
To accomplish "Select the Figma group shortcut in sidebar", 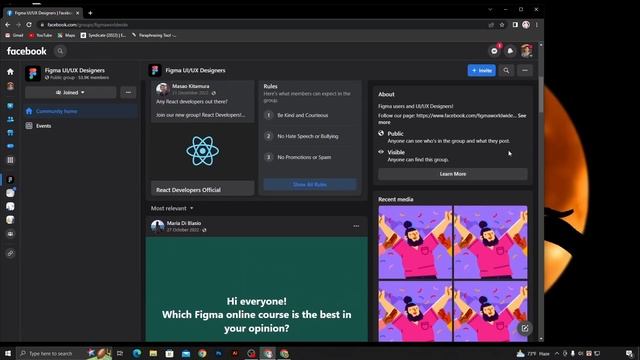I will 10,180.
